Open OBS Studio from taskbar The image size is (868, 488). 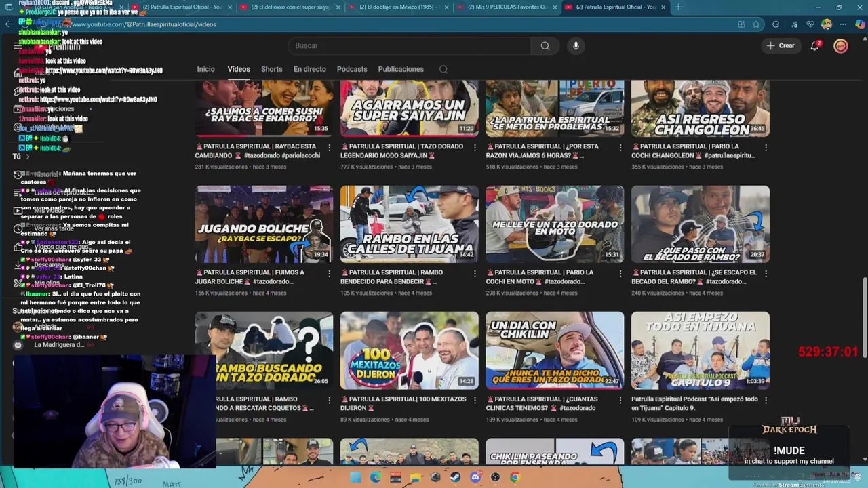tap(495, 477)
